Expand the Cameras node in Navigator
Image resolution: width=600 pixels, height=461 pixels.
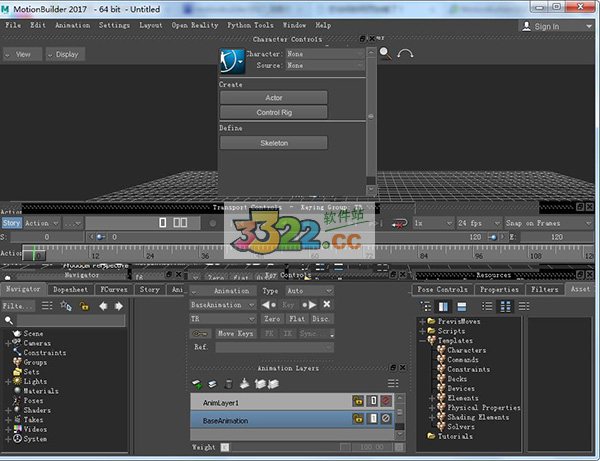point(8,342)
